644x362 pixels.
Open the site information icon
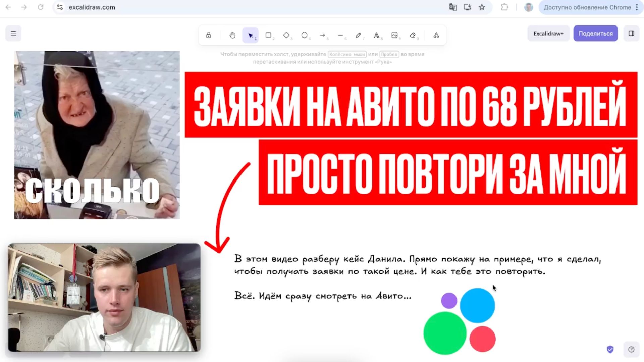[60, 7]
